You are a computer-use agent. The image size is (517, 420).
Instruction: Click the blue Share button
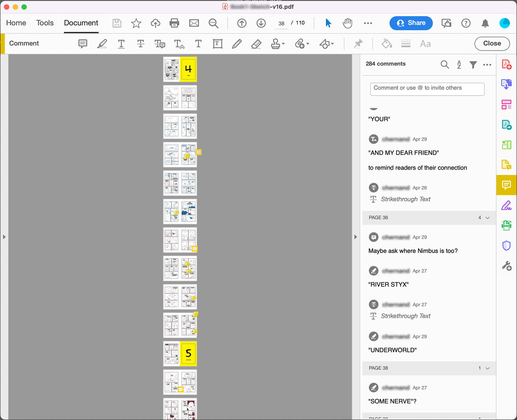tap(411, 23)
